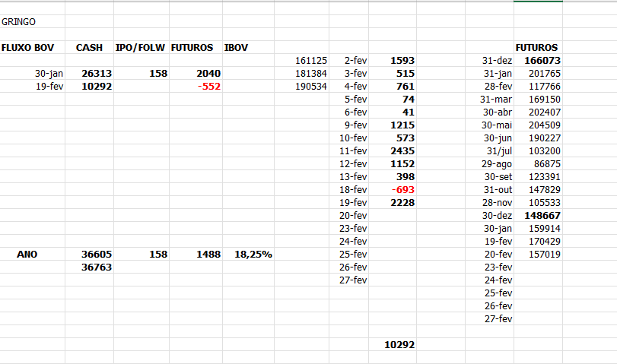Viewport: 617px width, 364px height.
Task: Click the IPO/FOLW header cell
Action: [x=140, y=48]
